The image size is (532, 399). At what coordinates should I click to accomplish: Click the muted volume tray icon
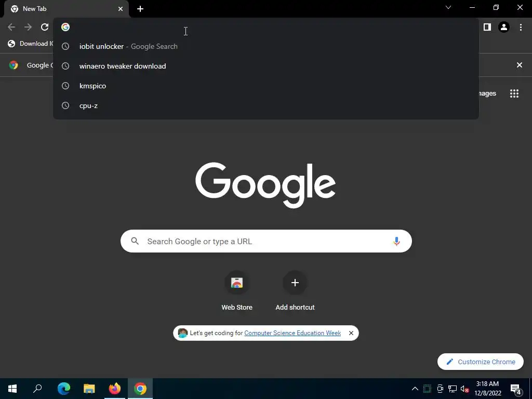465,389
